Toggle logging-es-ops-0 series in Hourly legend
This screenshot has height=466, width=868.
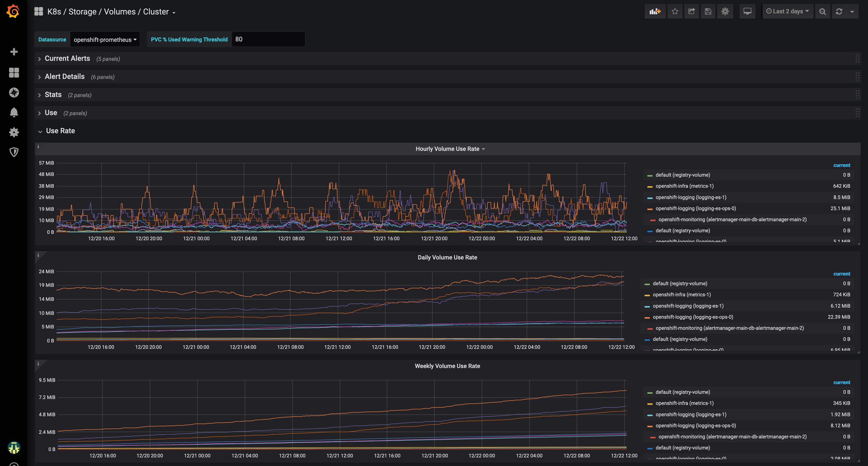695,209
